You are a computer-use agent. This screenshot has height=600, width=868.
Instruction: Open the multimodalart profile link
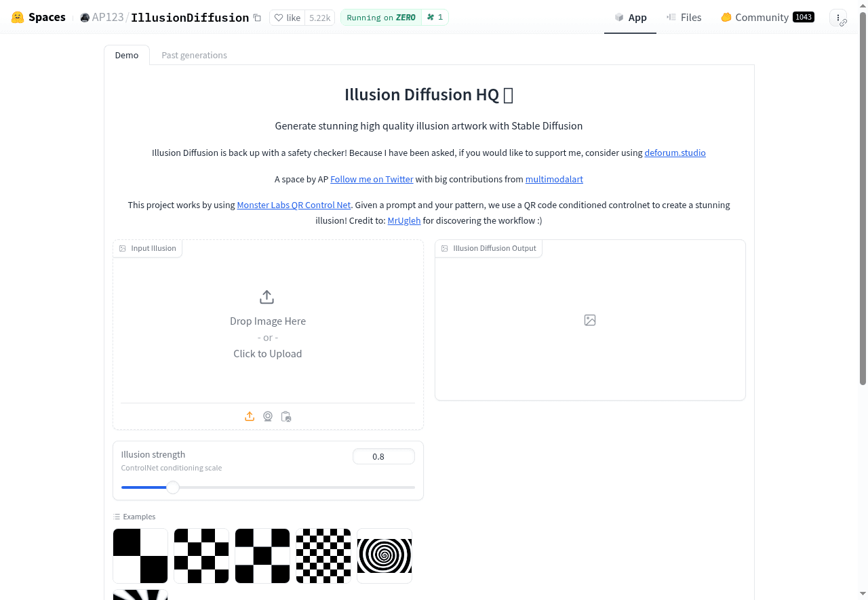(554, 179)
